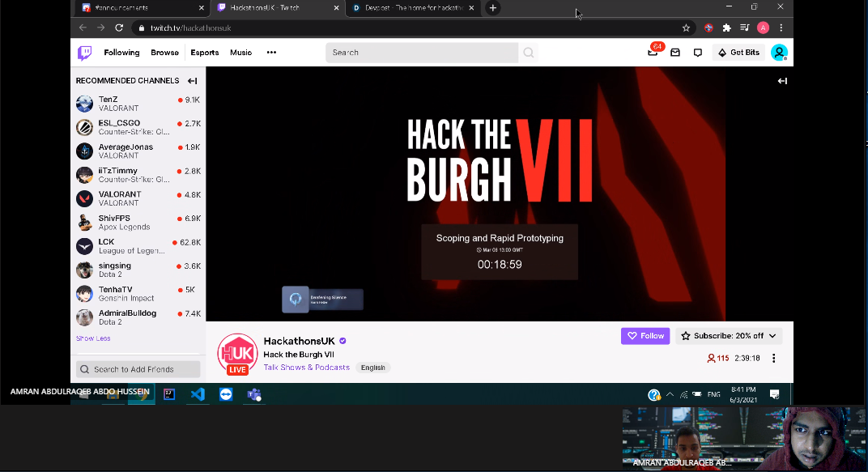
Task: Open the three-dots More navigation menu
Action: point(271,53)
